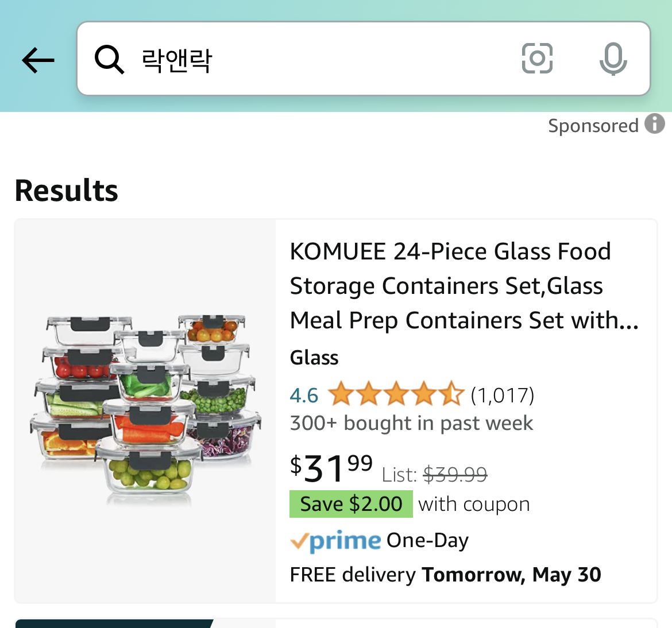Click the Glass material label
Image resolution: width=672 pixels, height=628 pixels.
click(314, 358)
